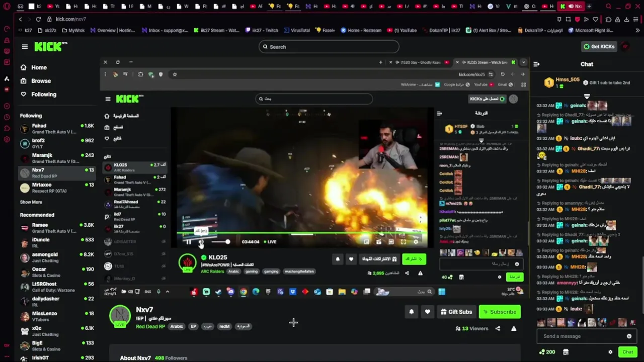Expand the gift leaderboard chevron under Hmss_505

pyautogui.click(x=587, y=96)
